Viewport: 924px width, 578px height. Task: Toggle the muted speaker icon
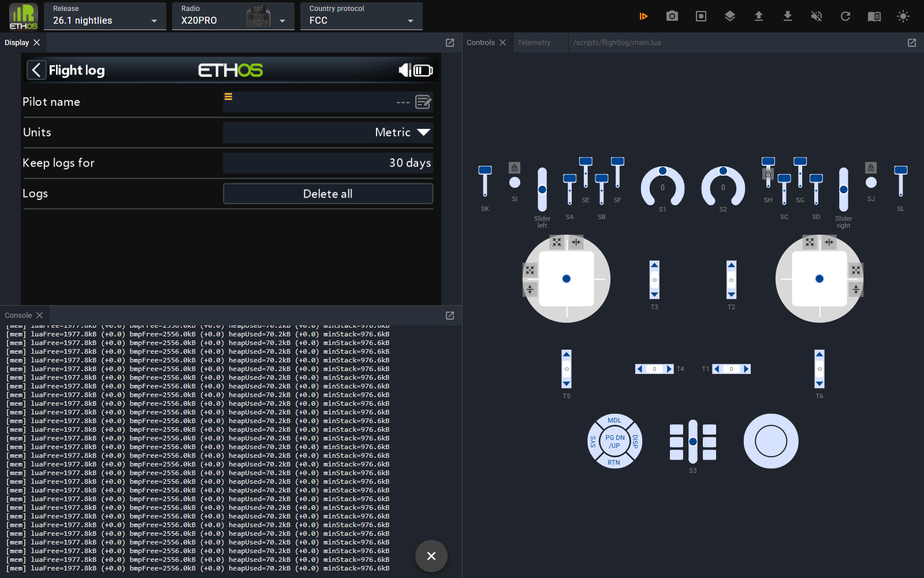(x=817, y=16)
